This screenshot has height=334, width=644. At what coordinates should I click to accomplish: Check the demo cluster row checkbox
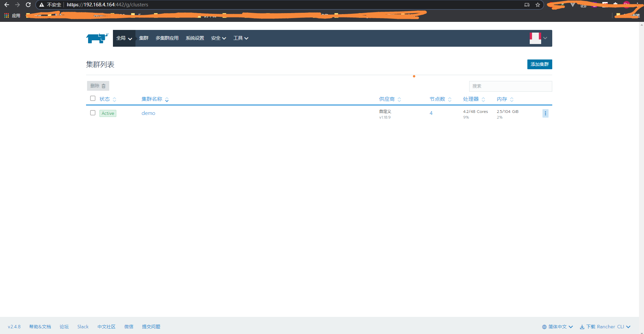click(x=93, y=113)
